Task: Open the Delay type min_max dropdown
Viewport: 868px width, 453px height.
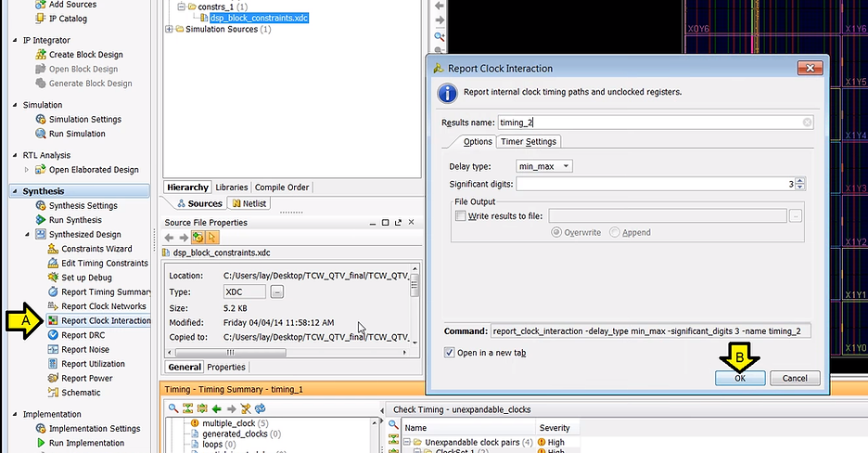Action: pyautogui.click(x=544, y=166)
